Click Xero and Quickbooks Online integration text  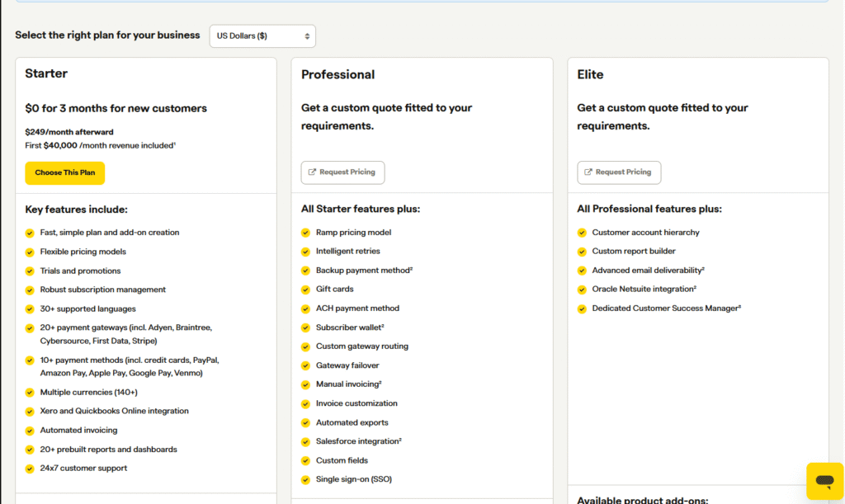114,411
